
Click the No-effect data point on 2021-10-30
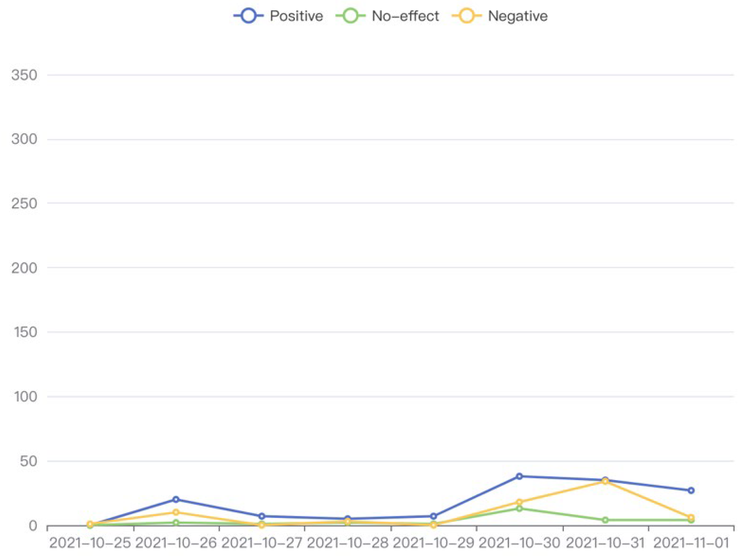(519, 509)
